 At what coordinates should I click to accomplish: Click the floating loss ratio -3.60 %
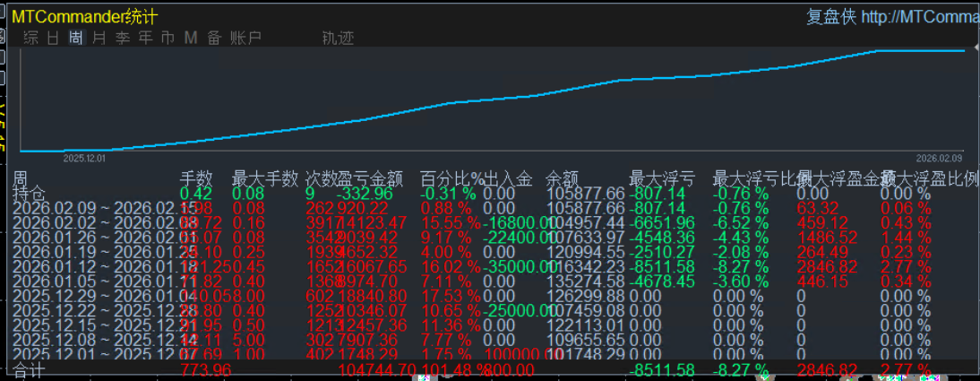(741, 281)
